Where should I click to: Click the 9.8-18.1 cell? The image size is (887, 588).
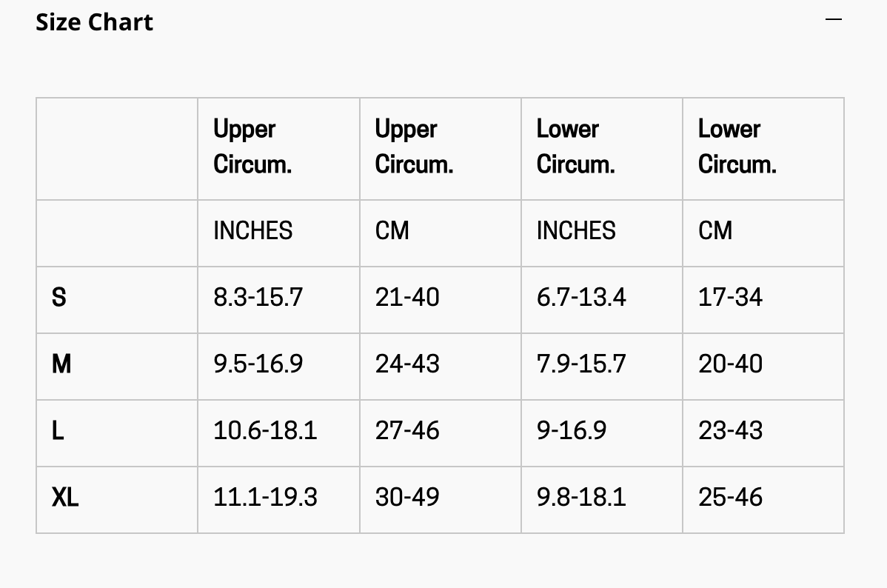pyautogui.click(x=581, y=498)
